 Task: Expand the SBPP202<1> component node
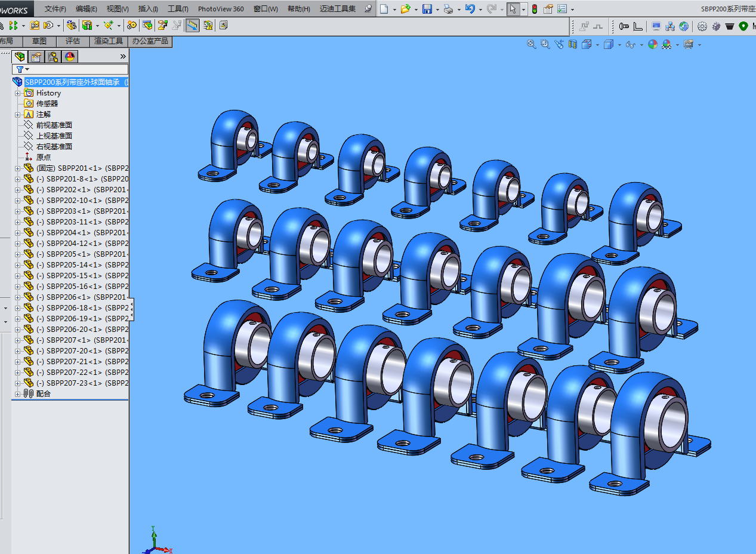17,189
